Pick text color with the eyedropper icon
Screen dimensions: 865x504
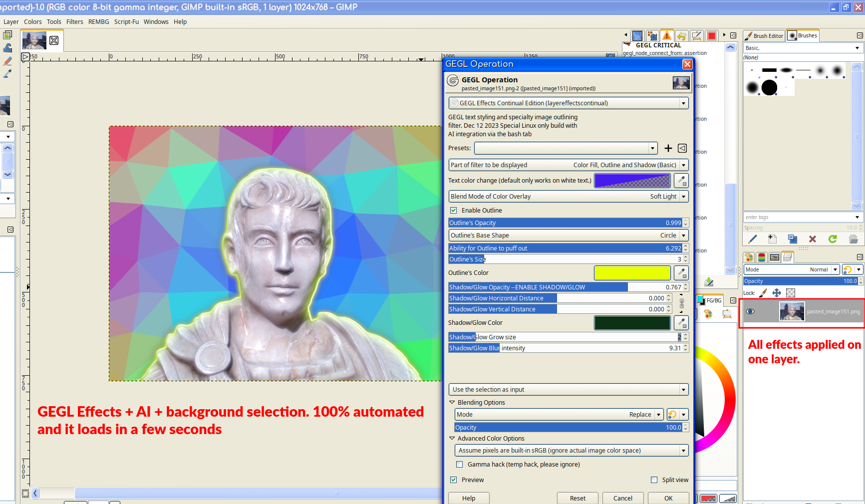(x=681, y=181)
